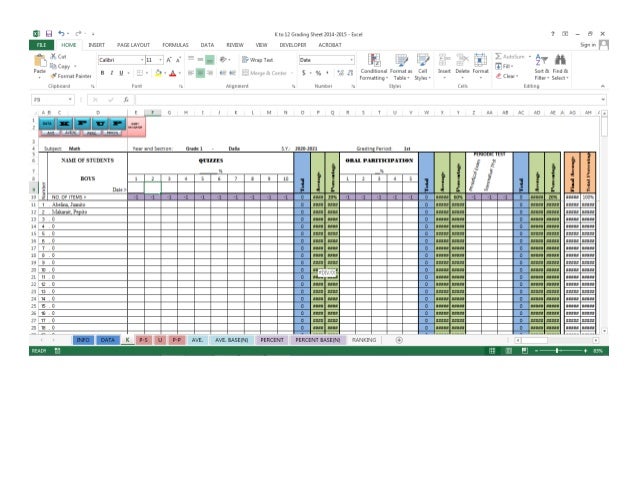Open the DEVELOPER ribbon tab
The image size is (638, 493).
click(x=293, y=45)
